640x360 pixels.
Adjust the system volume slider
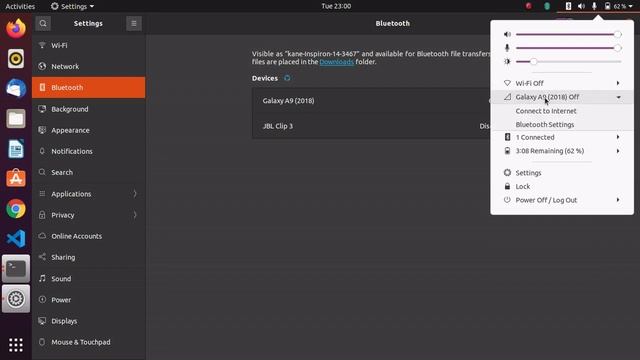coord(568,34)
